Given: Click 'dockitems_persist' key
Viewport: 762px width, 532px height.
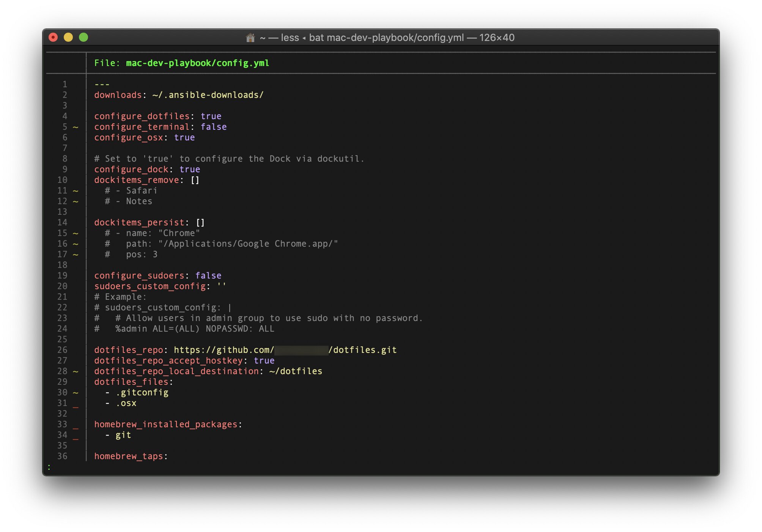Looking at the screenshot, I should point(139,222).
